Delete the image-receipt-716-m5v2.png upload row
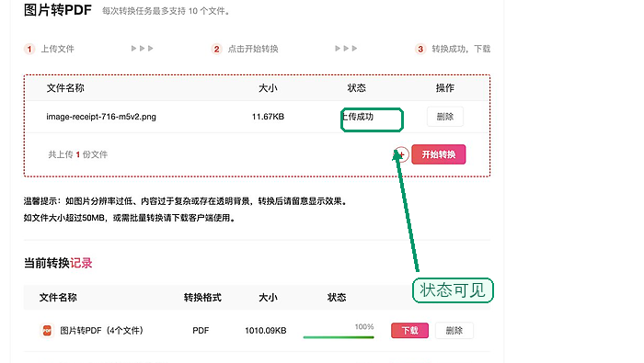Viewport: 644px width, 363px height. [x=444, y=117]
